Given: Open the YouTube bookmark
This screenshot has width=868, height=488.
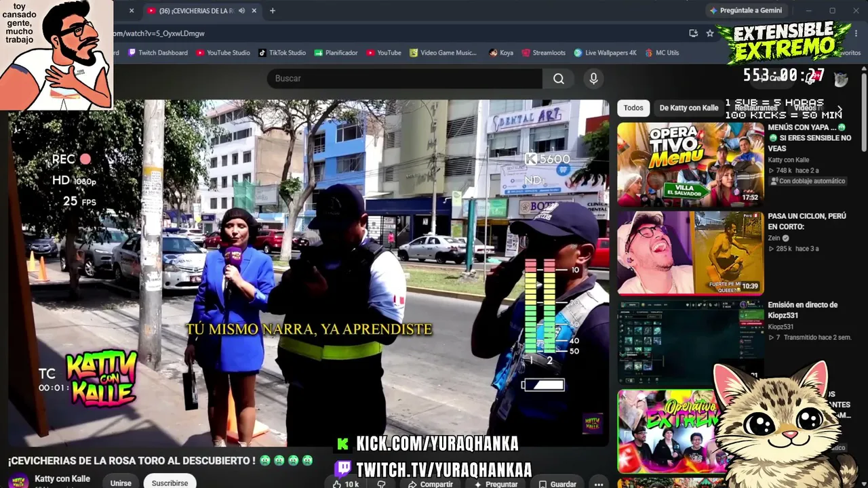Looking at the screenshot, I should tap(384, 53).
